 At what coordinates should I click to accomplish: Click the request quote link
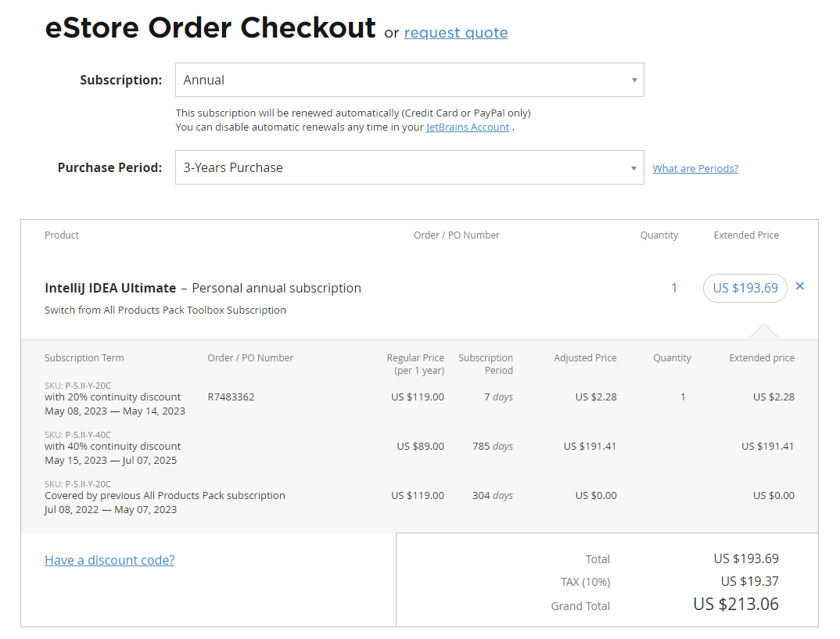click(455, 33)
